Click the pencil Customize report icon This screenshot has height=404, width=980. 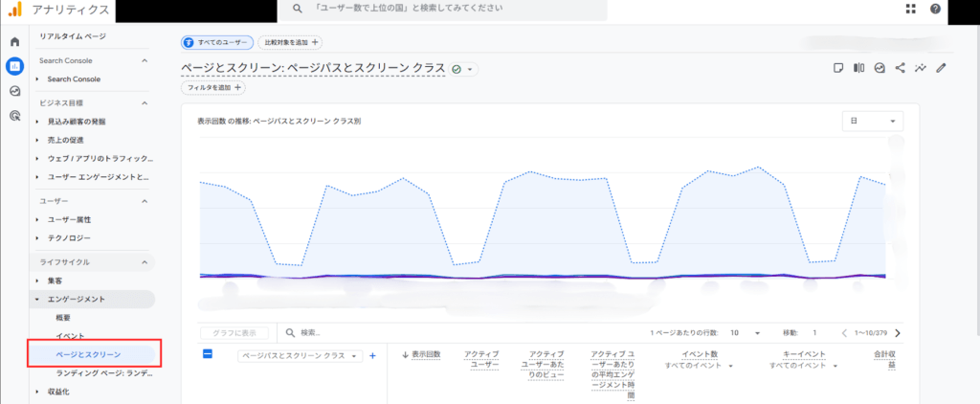coord(942,68)
